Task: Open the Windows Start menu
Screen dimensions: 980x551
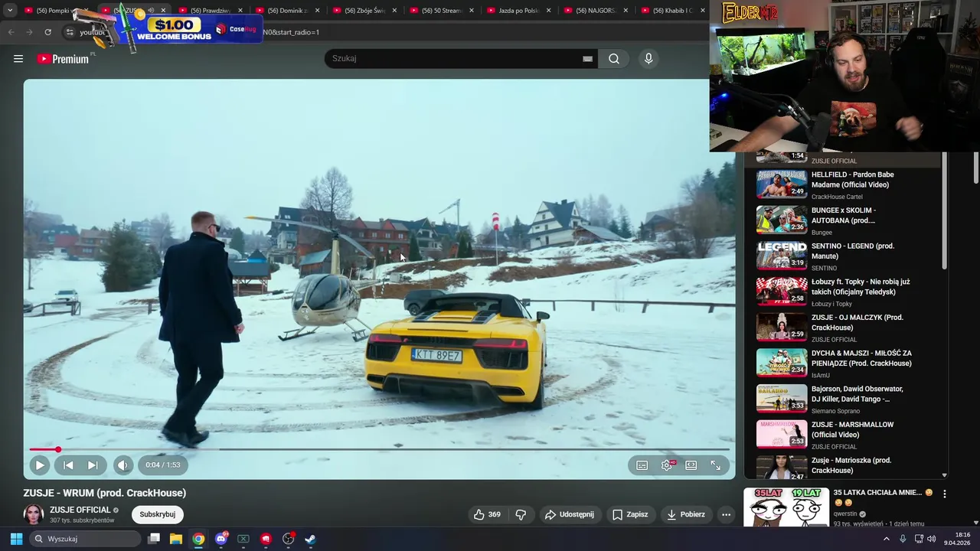Action: [16, 539]
